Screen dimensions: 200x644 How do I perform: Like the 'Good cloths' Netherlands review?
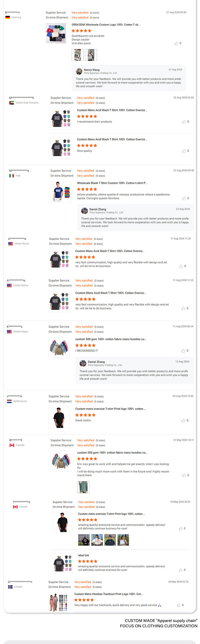183,421
